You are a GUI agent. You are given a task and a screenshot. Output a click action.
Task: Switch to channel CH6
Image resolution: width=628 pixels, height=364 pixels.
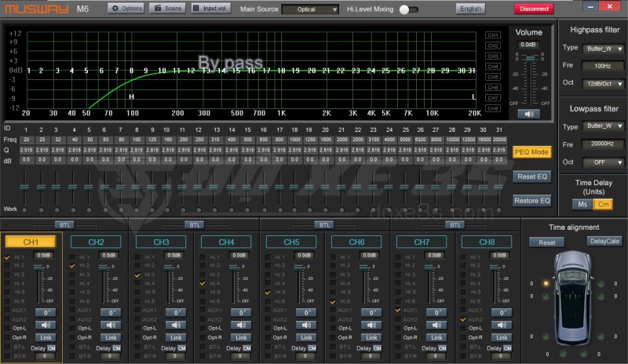[356, 242]
